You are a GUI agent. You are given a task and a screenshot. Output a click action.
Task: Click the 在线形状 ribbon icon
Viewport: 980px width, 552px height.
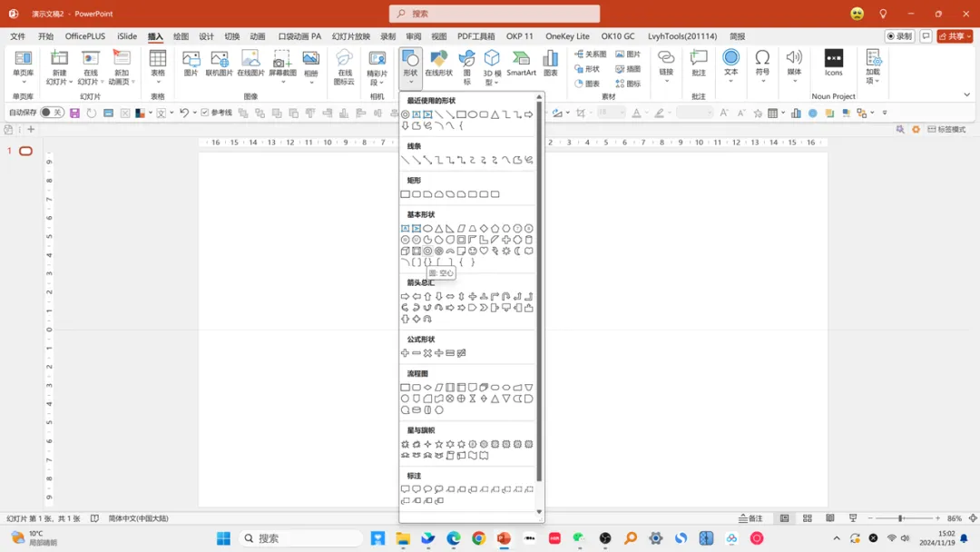pyautogui.click(x=439, y=64)
